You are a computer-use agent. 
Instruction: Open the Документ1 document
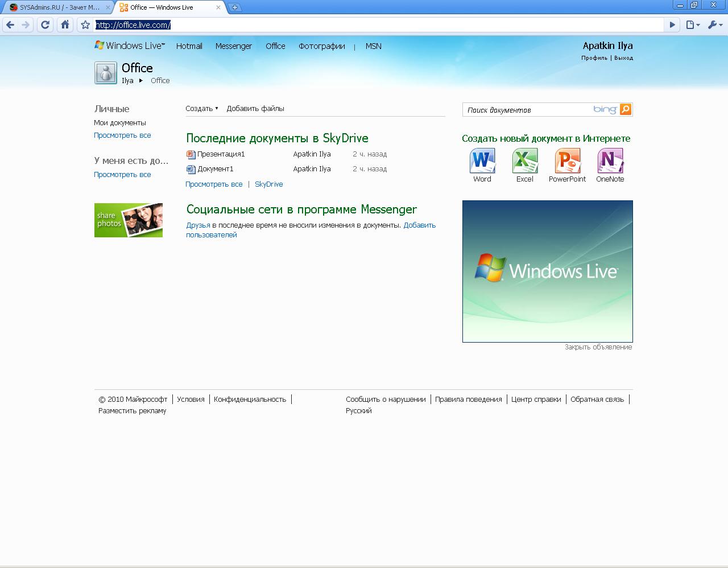point(216,169)
